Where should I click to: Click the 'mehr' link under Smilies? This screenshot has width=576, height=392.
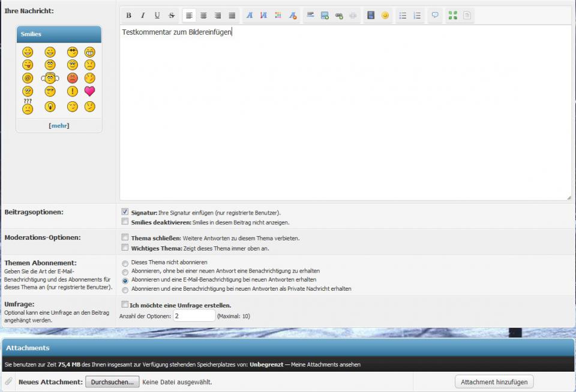pos(59,126)
